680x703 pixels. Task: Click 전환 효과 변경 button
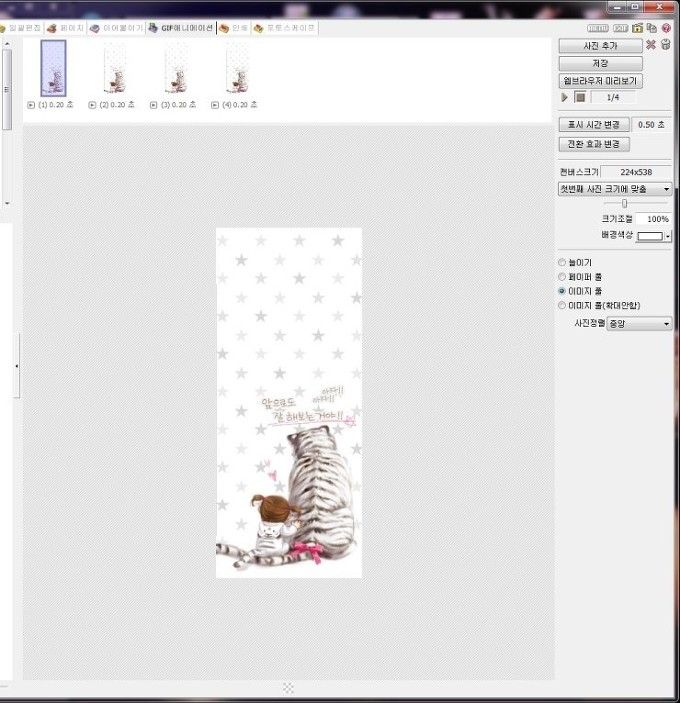[x=594, y=144]
